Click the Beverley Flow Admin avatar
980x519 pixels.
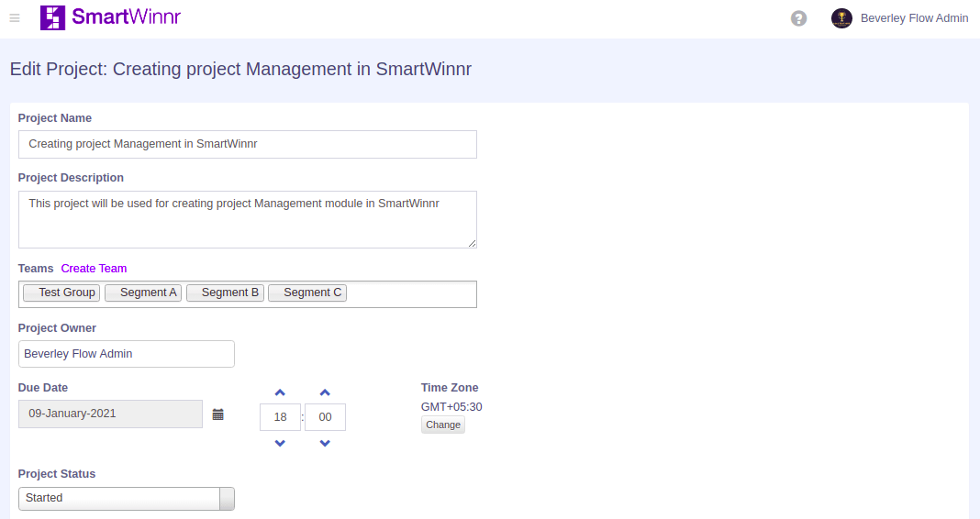841,18
